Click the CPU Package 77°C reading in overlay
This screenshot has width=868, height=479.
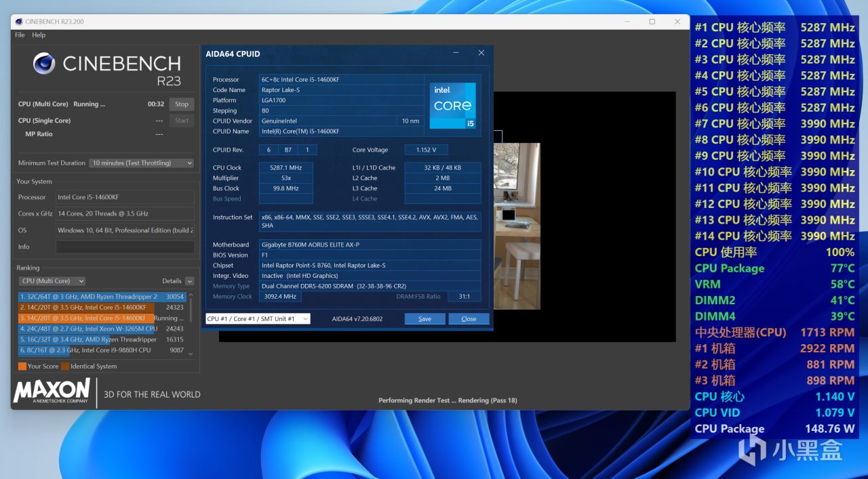pos(774,268)
